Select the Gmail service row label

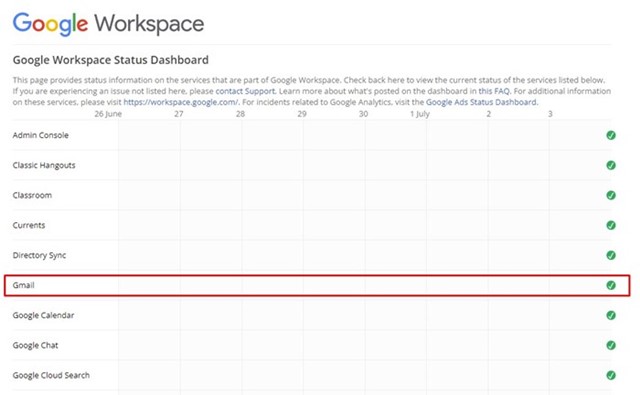[23, 285]
